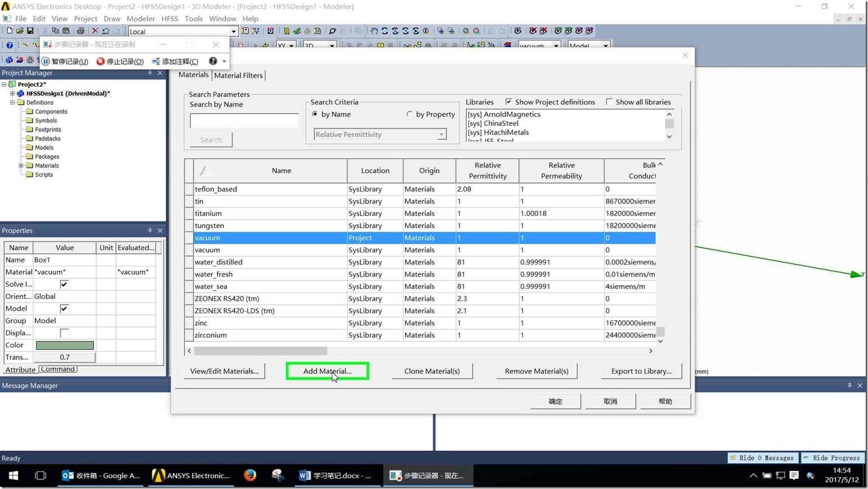Toggle Solve Inside checkbox in Properties
The height and width of the screenshot is (489, 868).
pos(64,284)
